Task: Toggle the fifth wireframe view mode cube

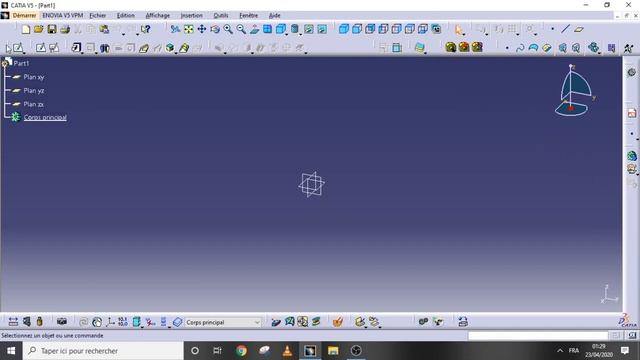Action: [396, 29]
